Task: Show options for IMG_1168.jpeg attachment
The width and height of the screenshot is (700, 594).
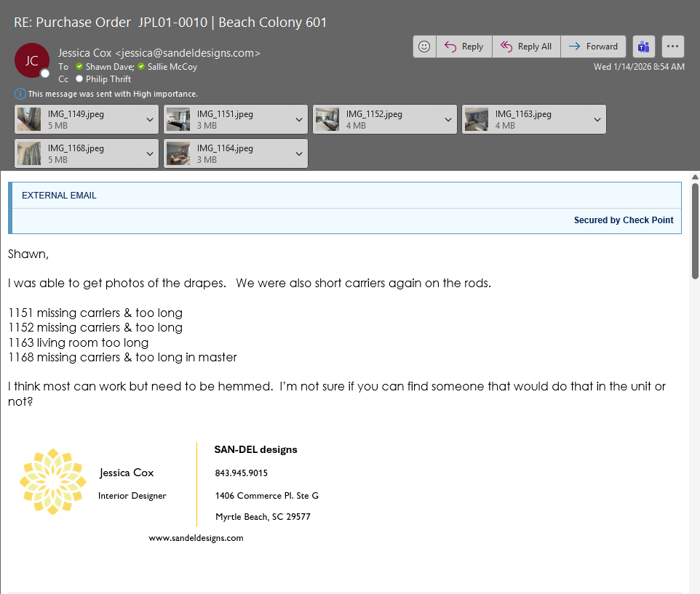Action: point(149,154)
